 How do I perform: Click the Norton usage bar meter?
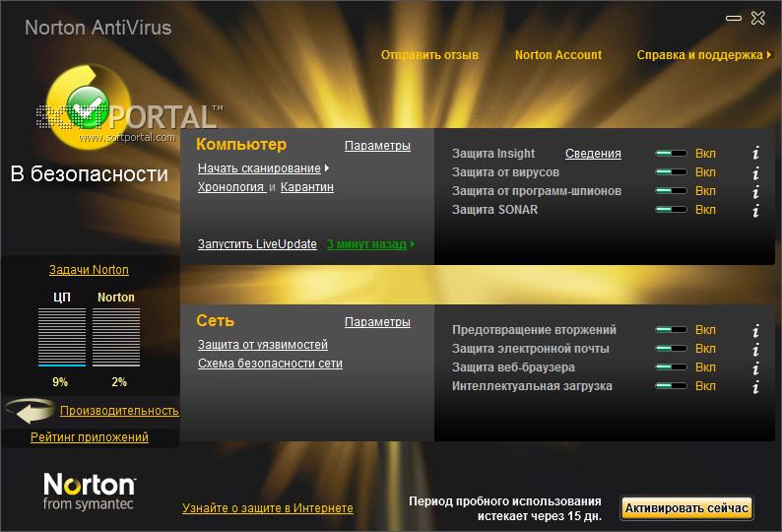(x=116, y=337)
